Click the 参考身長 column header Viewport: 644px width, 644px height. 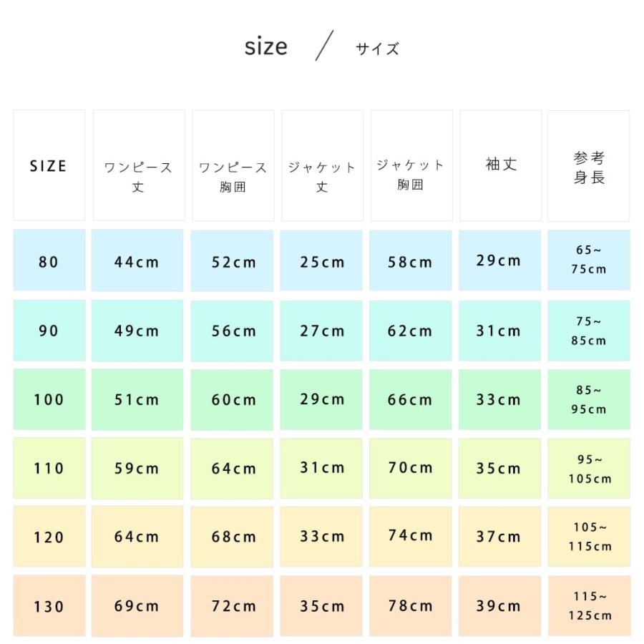[x=589, y=165]
